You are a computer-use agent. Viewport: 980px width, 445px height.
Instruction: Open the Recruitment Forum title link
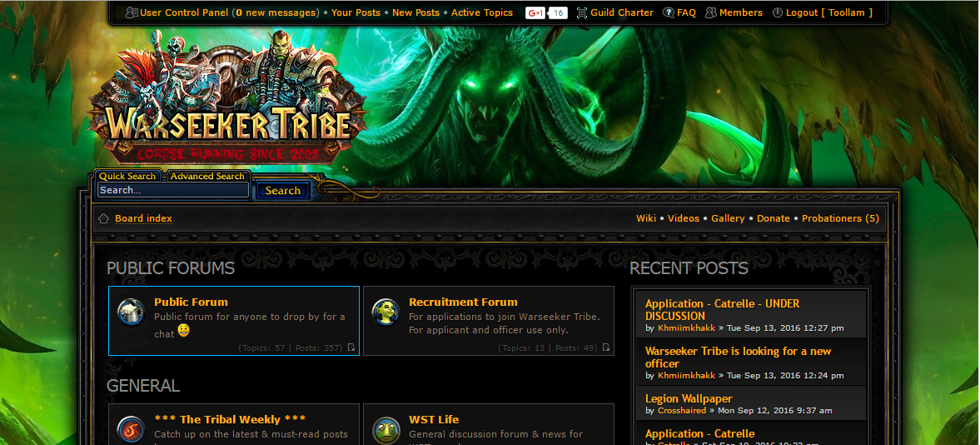coord(463,302)
